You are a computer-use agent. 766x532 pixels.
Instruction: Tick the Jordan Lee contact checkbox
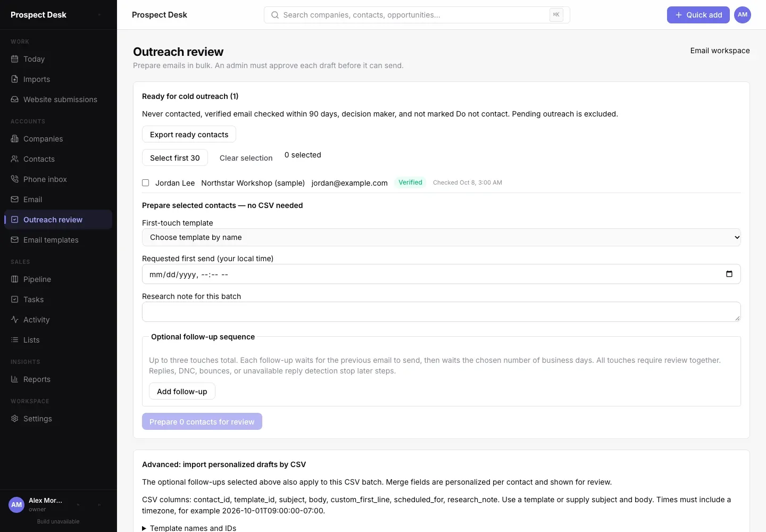[x=145, y=182]
